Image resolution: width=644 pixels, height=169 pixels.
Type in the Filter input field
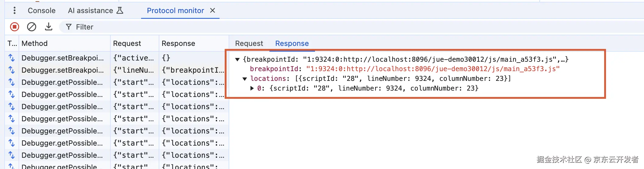point(182,27)
